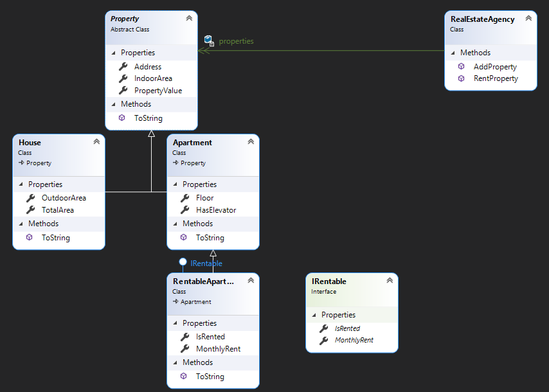Collapse the Methods section in RealEstateAgency
The width and height of the screenshot is (549, 392).
click(453, 53)
